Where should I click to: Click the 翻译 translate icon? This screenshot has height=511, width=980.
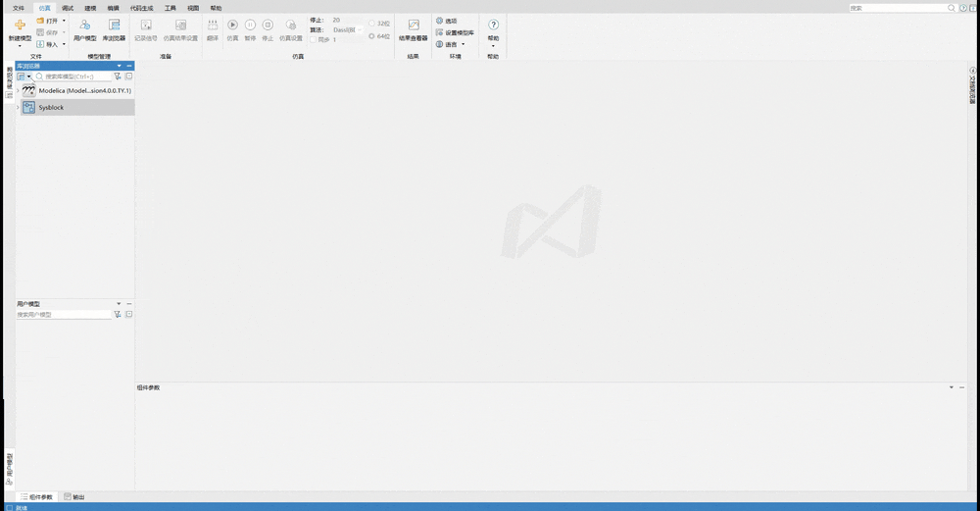point(213,25)
